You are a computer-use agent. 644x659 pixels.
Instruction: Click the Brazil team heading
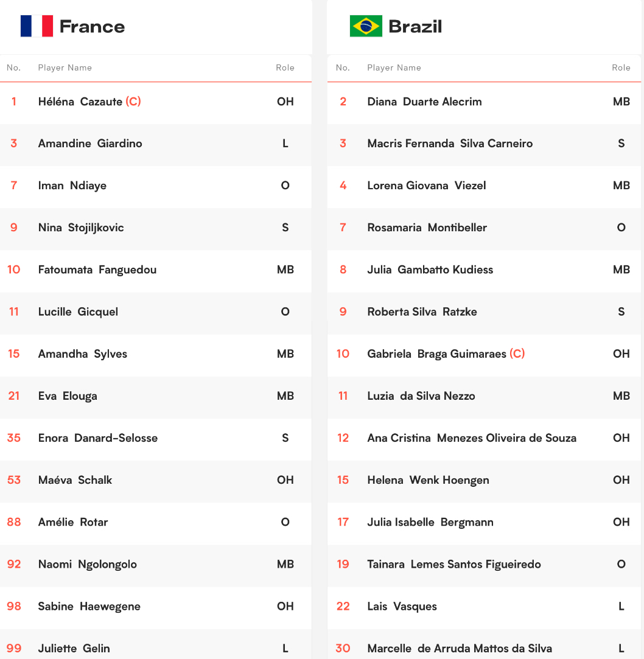click(x=415, y=27)
